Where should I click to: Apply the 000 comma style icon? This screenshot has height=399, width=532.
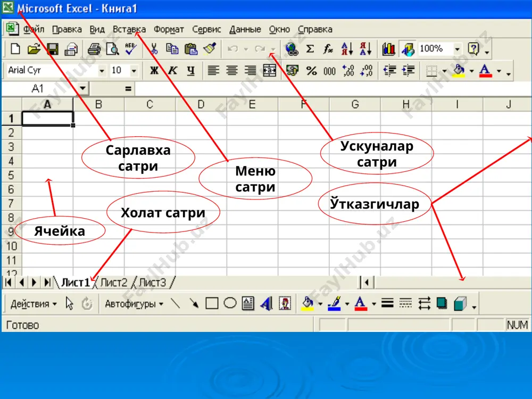pos(329,71)
